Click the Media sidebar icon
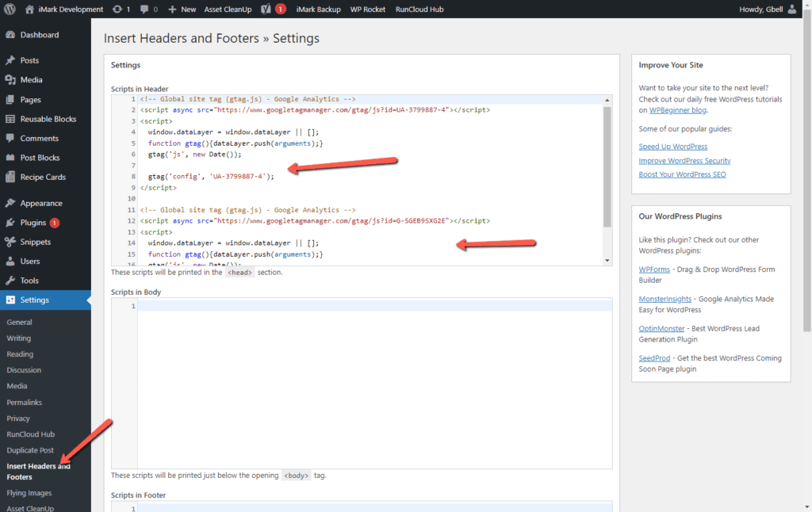This screenshot has height=512, width=812. [x=10, y=80]
